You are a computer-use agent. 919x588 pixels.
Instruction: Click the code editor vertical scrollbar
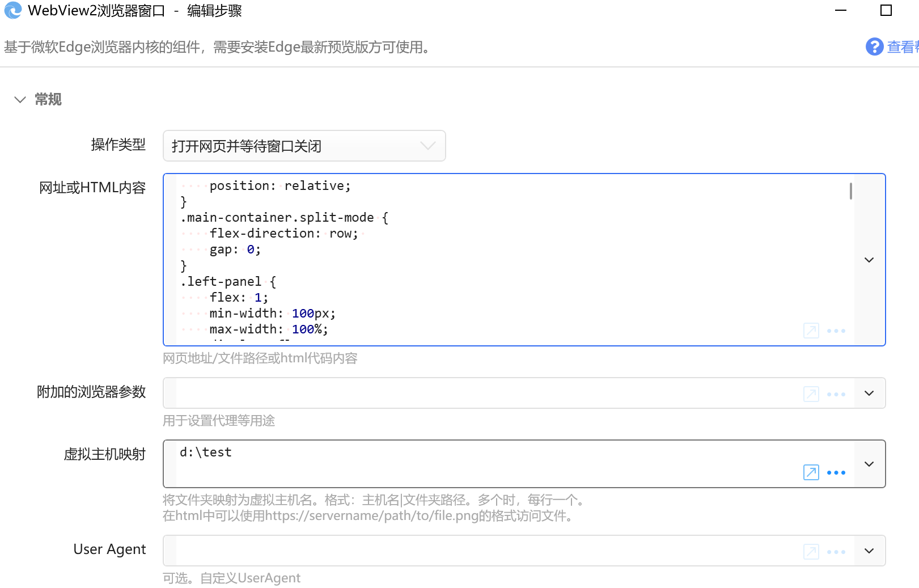(x=851, y=191)
